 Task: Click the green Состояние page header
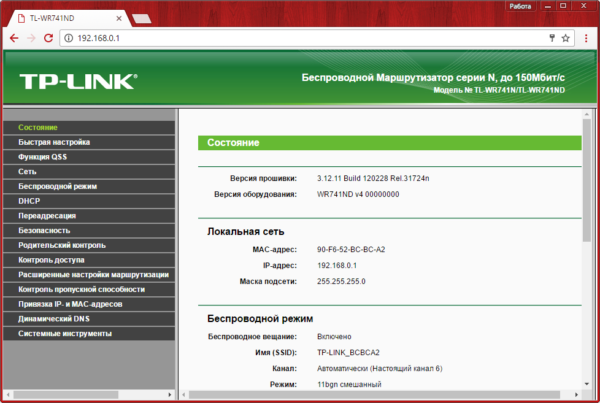pyautogui.click(x=390, y=143)
